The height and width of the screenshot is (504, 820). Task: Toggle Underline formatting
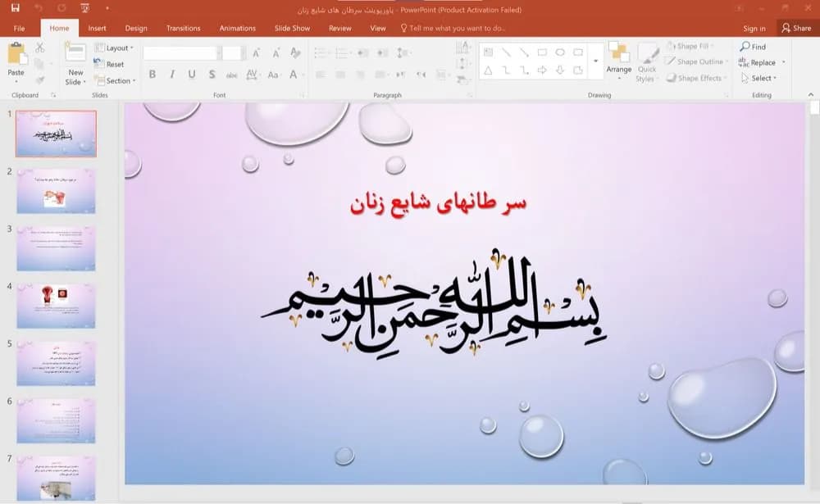point(192,75)
